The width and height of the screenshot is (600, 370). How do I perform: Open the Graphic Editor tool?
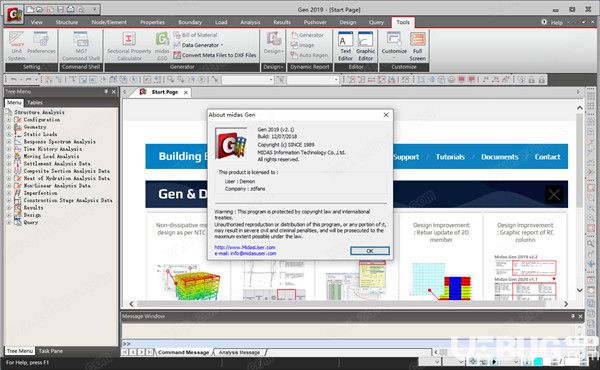tap(365, 46)
